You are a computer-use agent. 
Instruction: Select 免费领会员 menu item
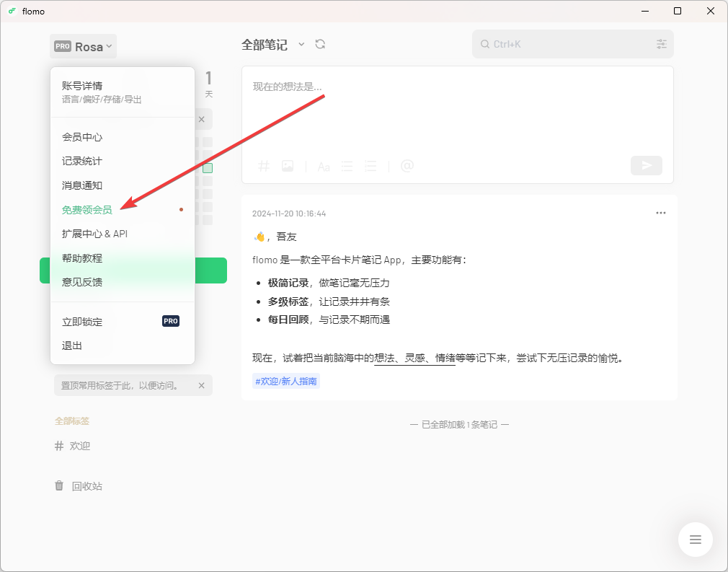point(86,209)
